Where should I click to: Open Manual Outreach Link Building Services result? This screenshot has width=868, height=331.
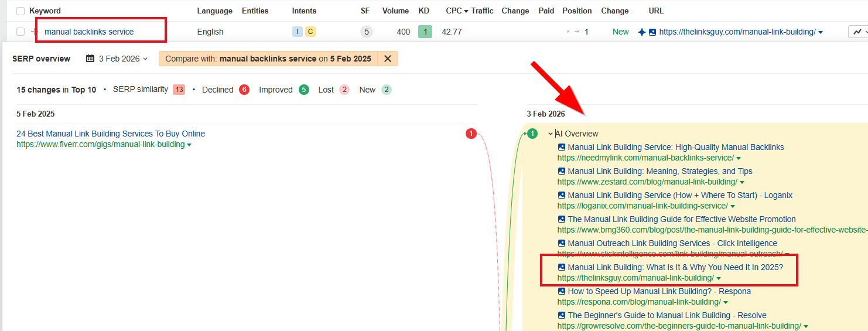(x=672, y=243)
